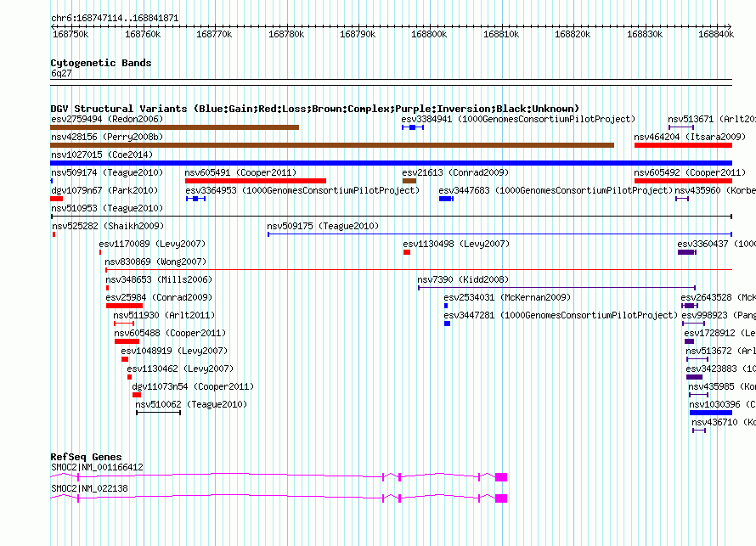
Task: Click the blue esv3384941 gain marker
Action: tap(413, 127)
